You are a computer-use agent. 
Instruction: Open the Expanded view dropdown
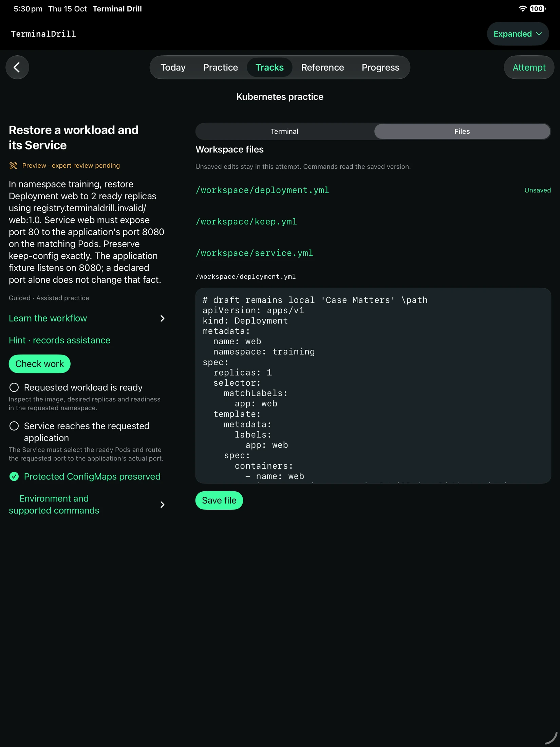click(518, 34)
